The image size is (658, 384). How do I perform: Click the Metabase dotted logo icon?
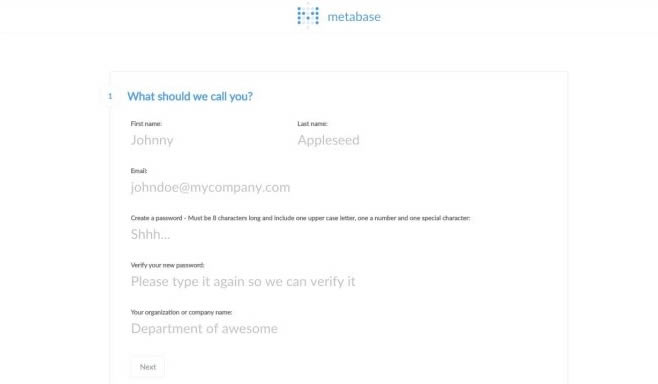tap(308, 16)
